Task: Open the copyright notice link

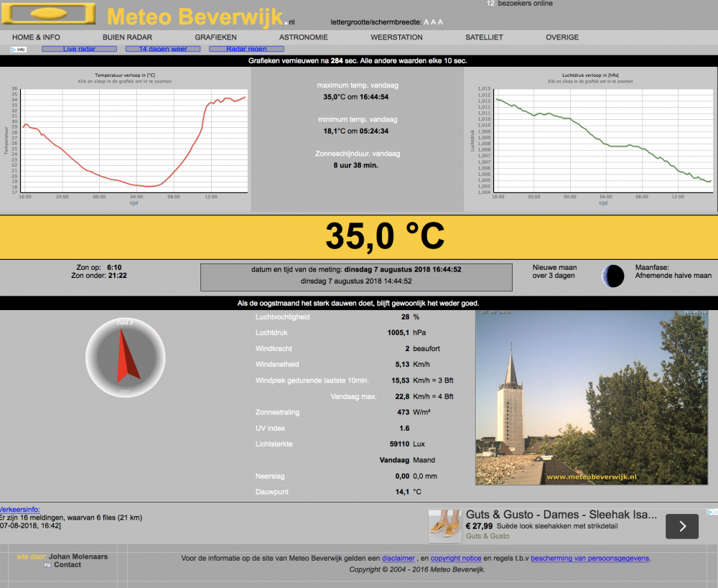Action: 456,559
